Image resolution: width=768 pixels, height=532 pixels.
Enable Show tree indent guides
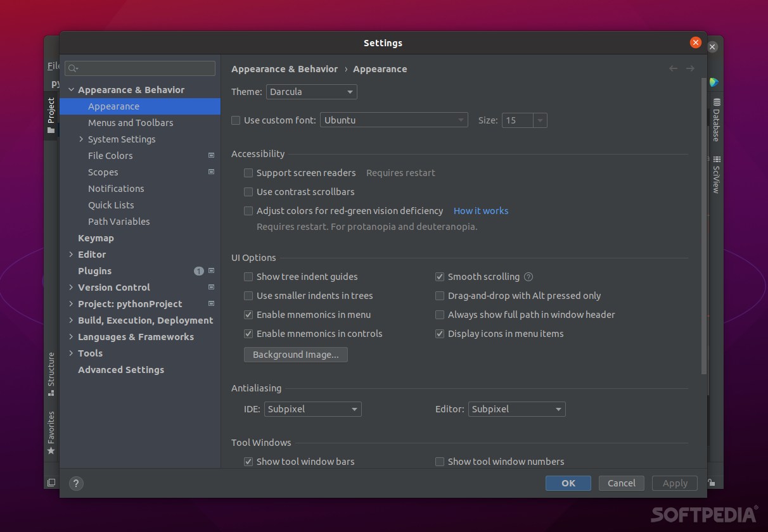click(248, 277)
